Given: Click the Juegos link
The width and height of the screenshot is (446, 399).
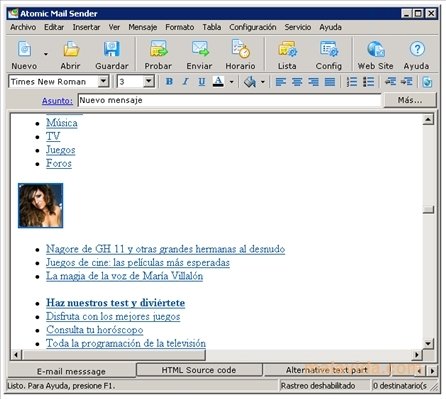Looking at the screenshot, I should coord(61,150).
